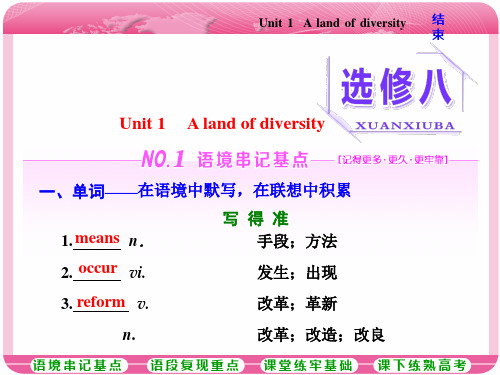Screen dimensions: 500x375
Task: Click the 发生；出现 definition
Action: (297, 273)
